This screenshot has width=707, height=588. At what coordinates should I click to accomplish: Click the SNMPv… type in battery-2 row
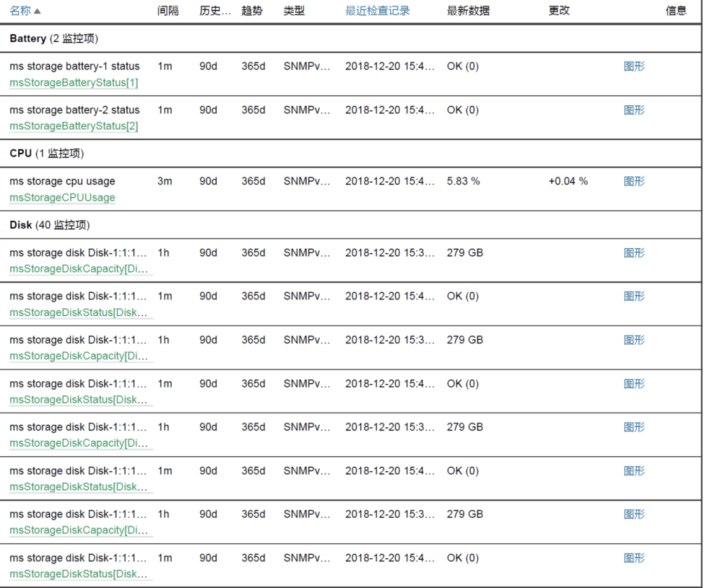(x=307, y=110)
